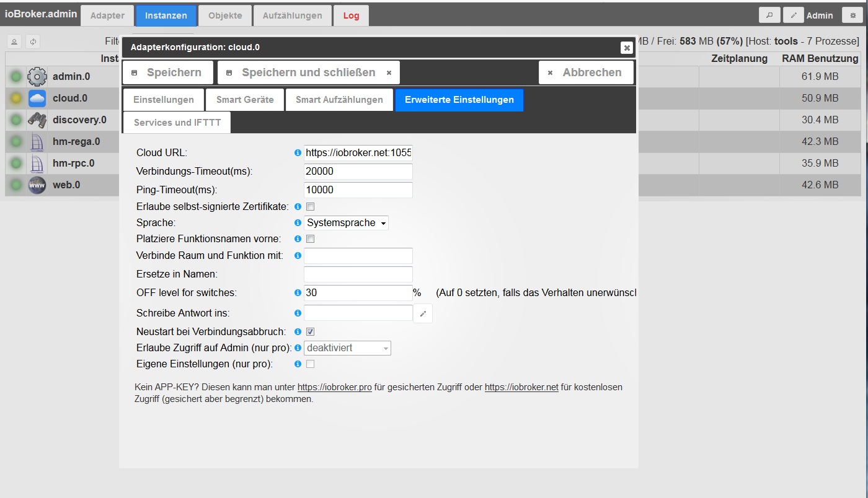Viewport: 868px width, 498px height.
Task: Click the web.0 www globe icon
Action: [x=37, y=185]
